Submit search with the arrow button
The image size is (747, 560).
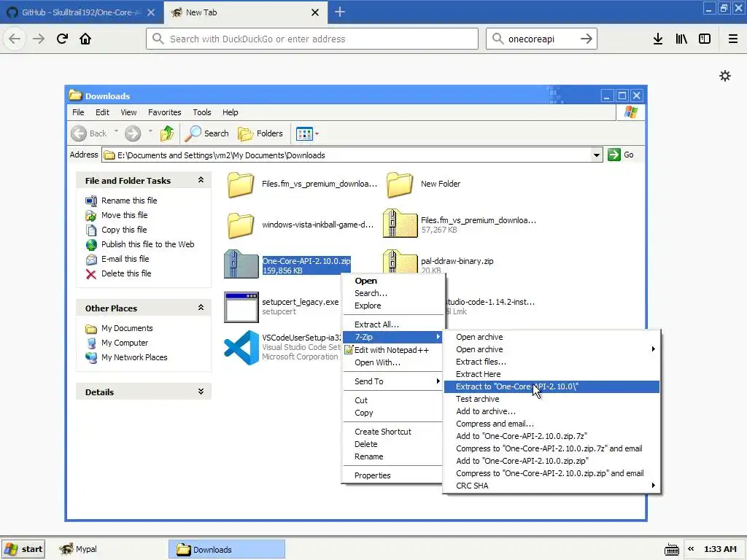click(x=587, y=39)
